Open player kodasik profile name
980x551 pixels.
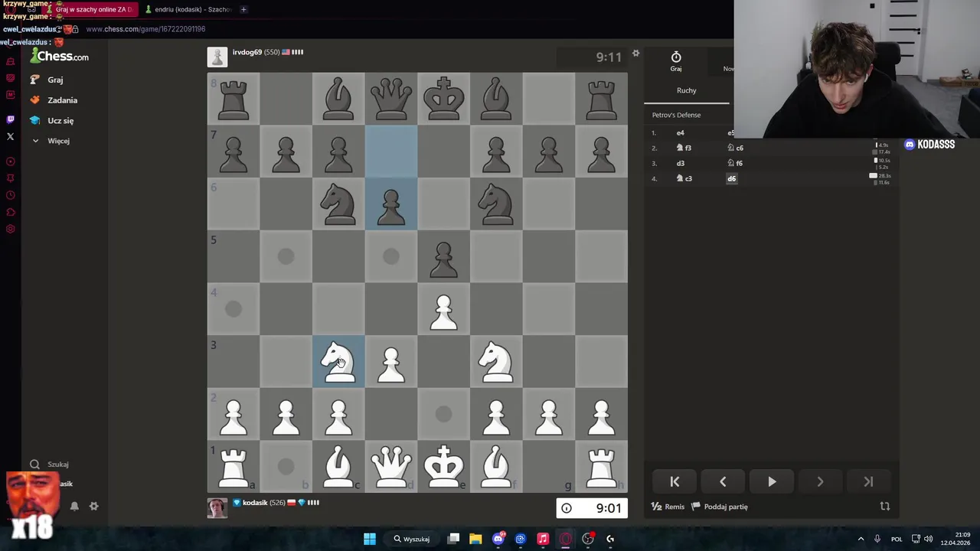point(255,503)
